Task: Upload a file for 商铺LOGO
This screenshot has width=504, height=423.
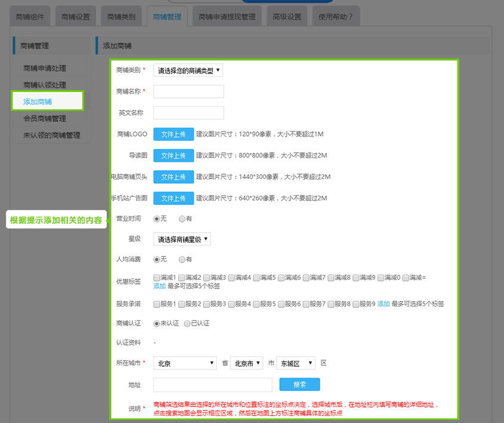Action: [x=174, y=134]
